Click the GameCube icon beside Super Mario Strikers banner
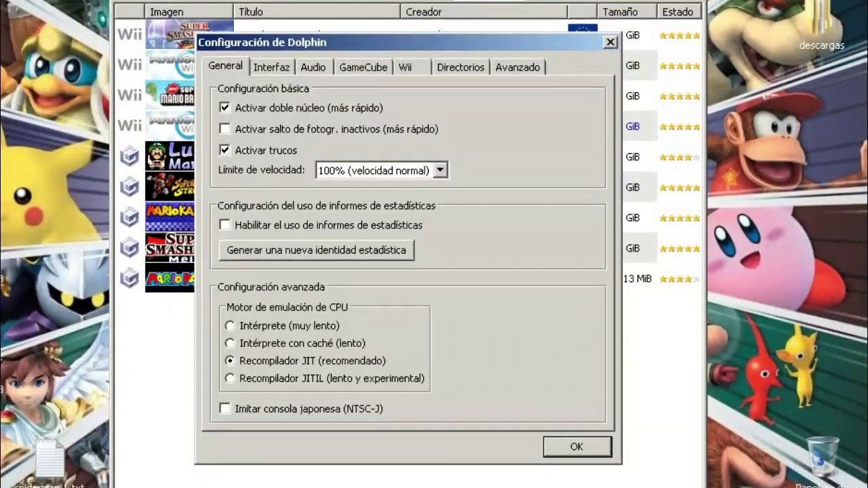This screenshot has width=868, height=488. (130, 187)
